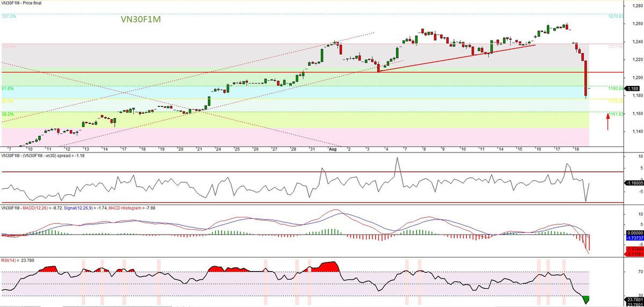Select the 61.8% Fibonacci level label
The image size is (644, 307).
point(8,88)
